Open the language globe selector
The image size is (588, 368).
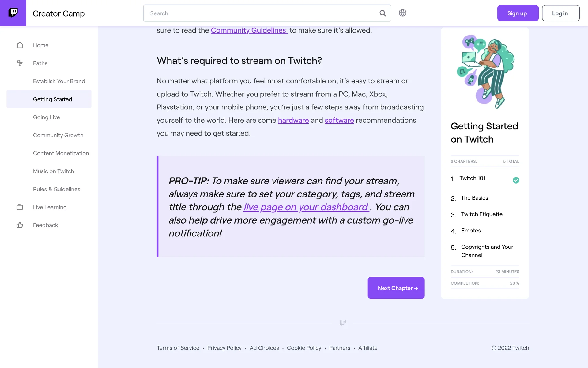click(x=402, y=13)
